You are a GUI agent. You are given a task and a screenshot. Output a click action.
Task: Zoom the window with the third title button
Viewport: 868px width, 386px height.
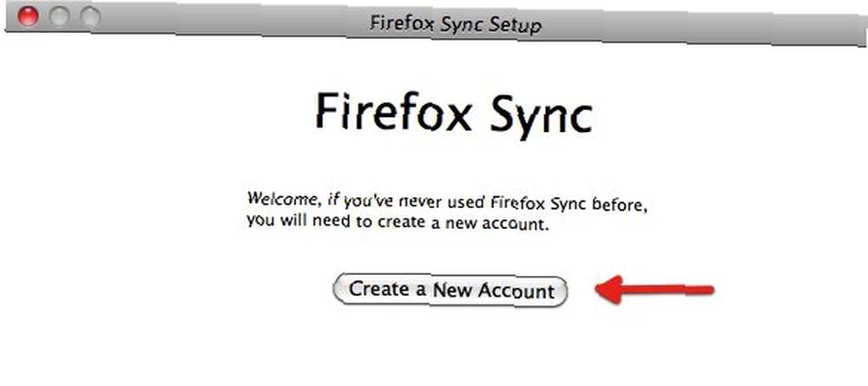pos(90,17)
